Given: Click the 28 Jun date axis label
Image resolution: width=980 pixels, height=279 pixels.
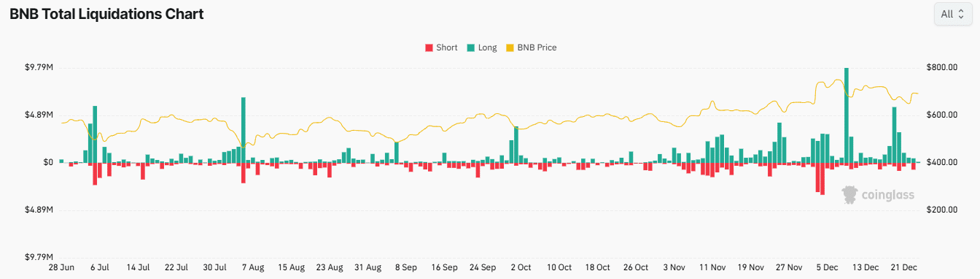Looking at the screenshot, I should point(61,267).
